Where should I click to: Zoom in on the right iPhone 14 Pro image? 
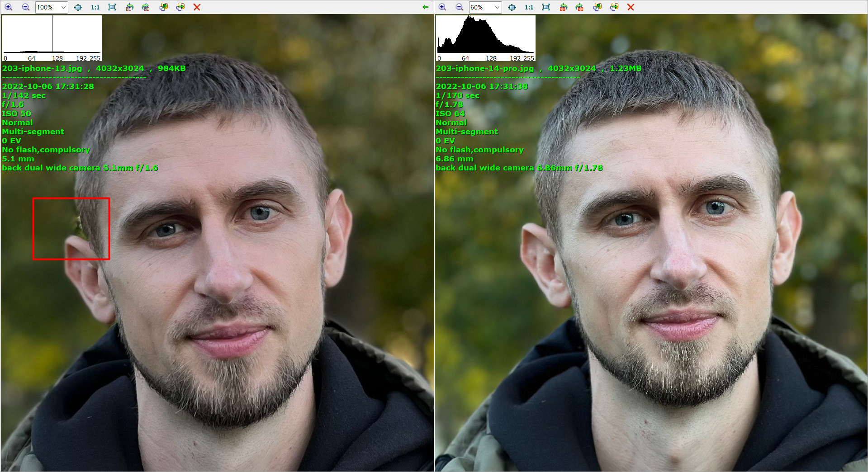coord(442,7)
